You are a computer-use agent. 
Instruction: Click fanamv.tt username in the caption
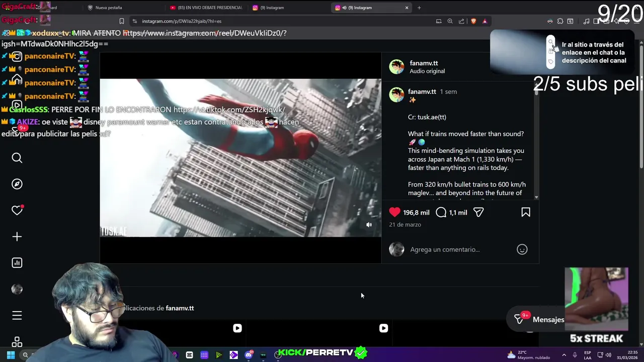click(x=422, y=92)
